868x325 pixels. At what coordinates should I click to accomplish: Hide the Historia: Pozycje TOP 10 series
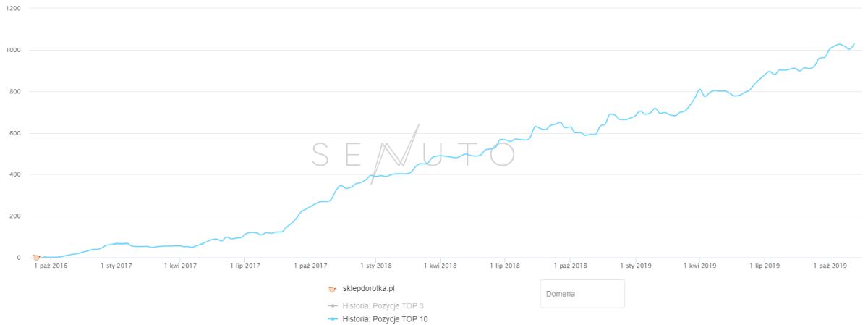tap(384, 318)
